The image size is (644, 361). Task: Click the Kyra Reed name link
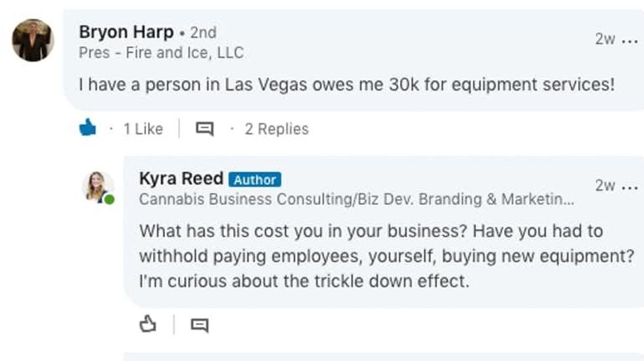[181, 179]
